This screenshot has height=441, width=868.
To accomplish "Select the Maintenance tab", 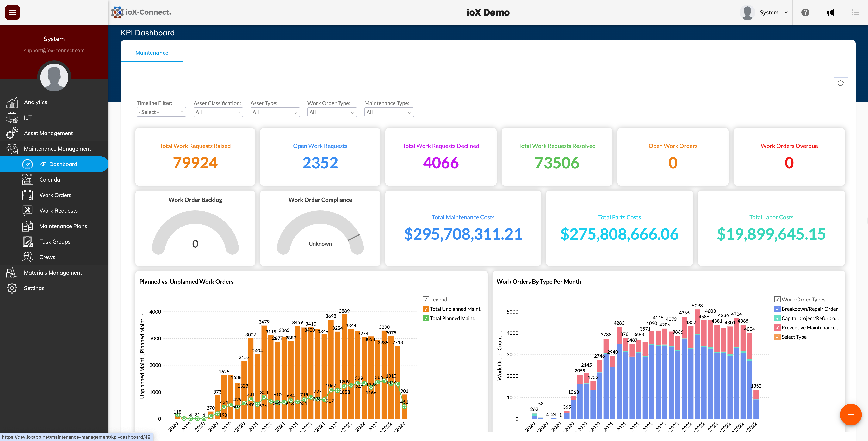I will tap(152, 53).
